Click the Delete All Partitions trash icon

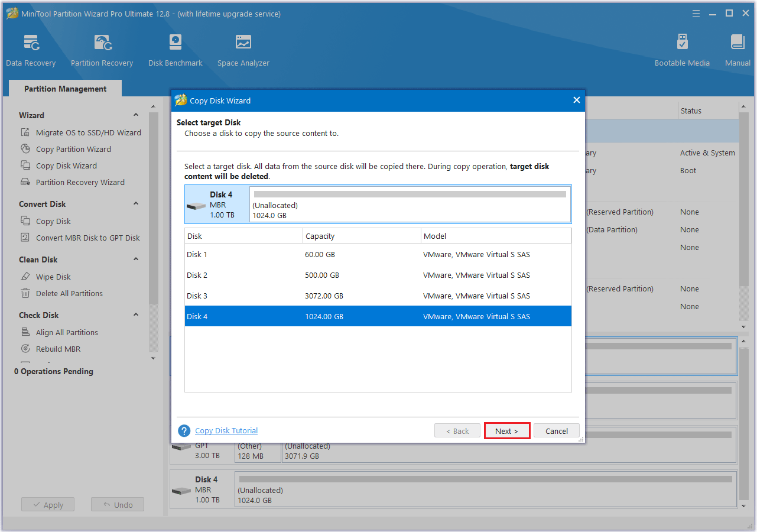[x=25, y=293]
